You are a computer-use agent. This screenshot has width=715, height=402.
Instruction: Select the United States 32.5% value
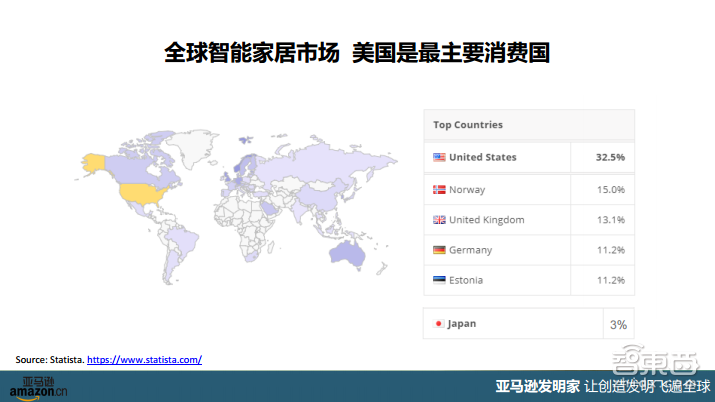point(610,157)
